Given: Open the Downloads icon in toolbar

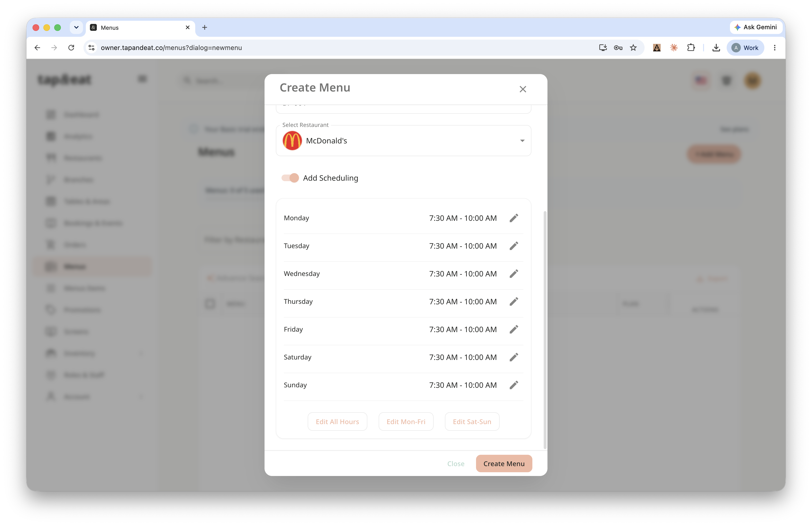Looking at the screenshot, I should [x=716, y=48].
